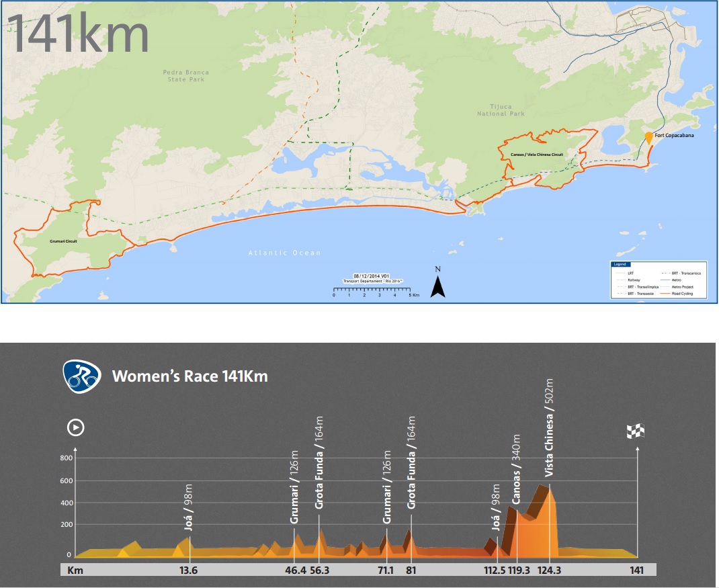The image size is (719, 588).
Task: Click the orange Fort Copacabana location pin
Action: pos(648,137)
